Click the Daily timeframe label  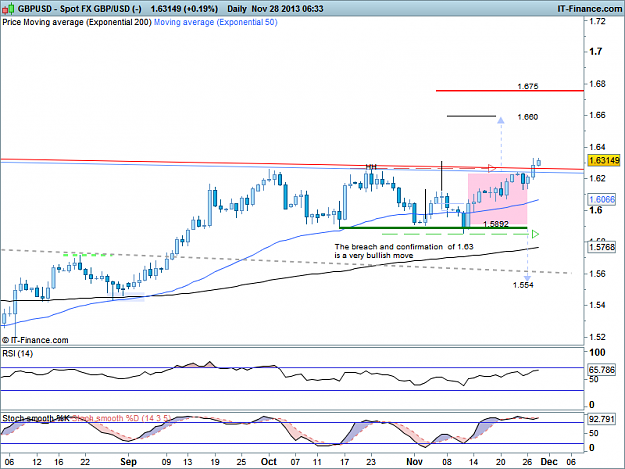tap(237, 9)
